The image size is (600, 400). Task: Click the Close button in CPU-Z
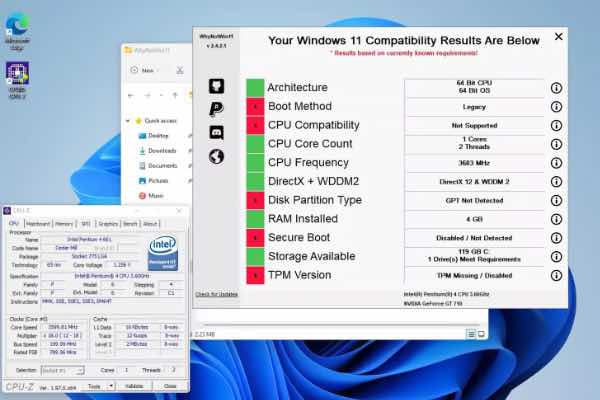click(170, 386)
